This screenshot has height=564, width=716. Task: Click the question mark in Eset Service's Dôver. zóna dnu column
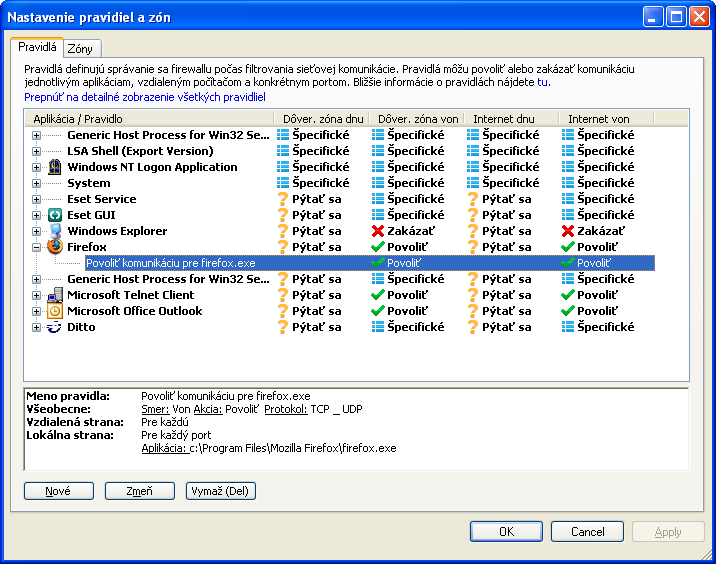283,199
